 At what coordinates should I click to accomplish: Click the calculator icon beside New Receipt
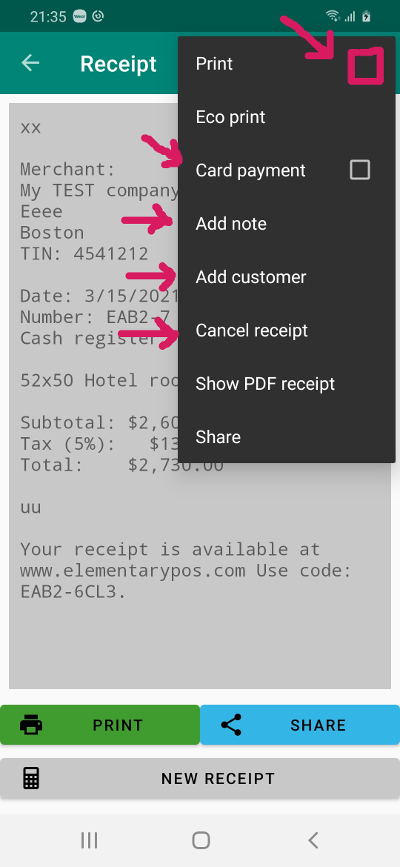31,778
